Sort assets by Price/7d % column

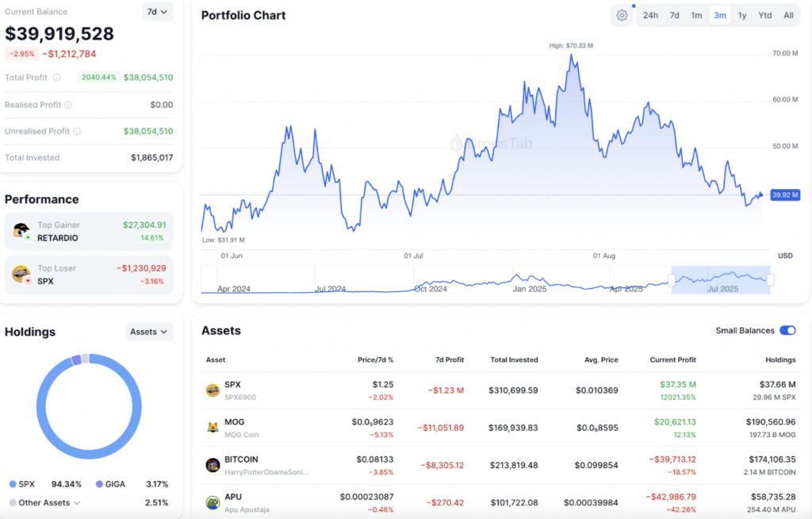point(375,359)
